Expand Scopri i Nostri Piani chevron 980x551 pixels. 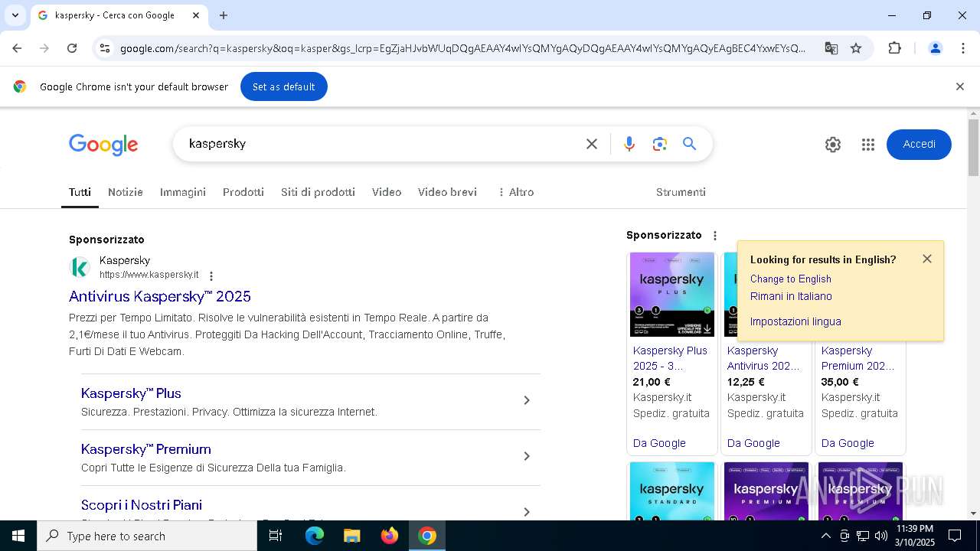(x=526, y=512)
